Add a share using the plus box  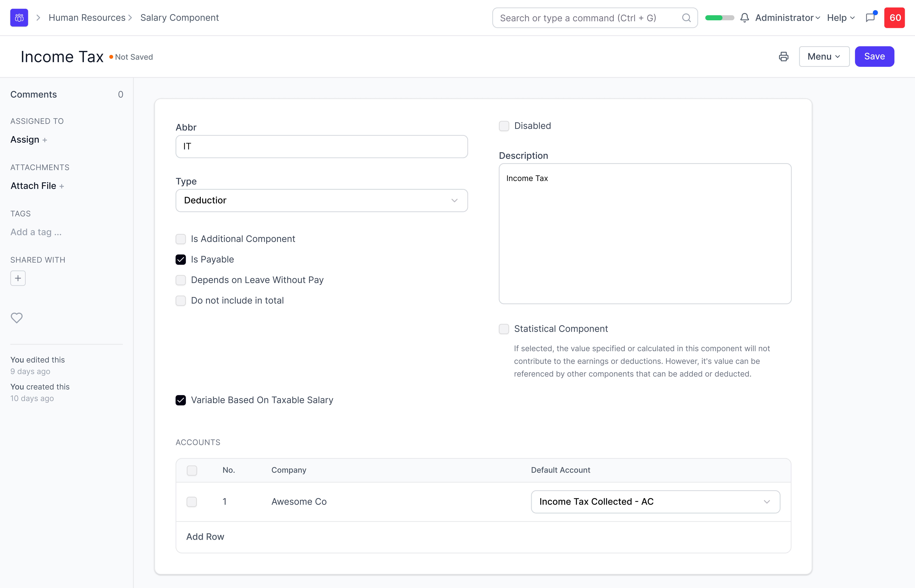[18, 278]
